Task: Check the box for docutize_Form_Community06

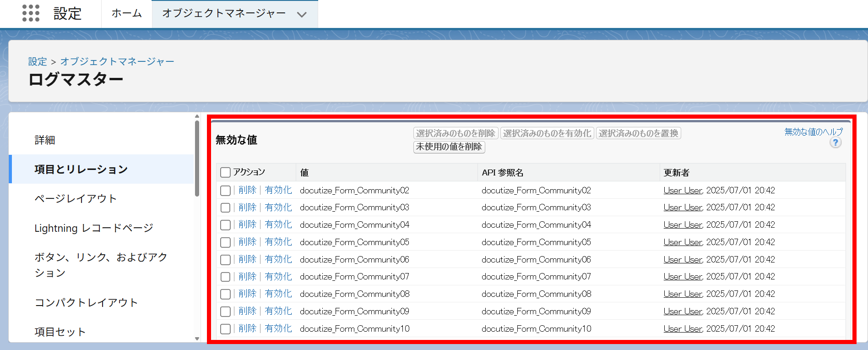Action: [225, 260]
